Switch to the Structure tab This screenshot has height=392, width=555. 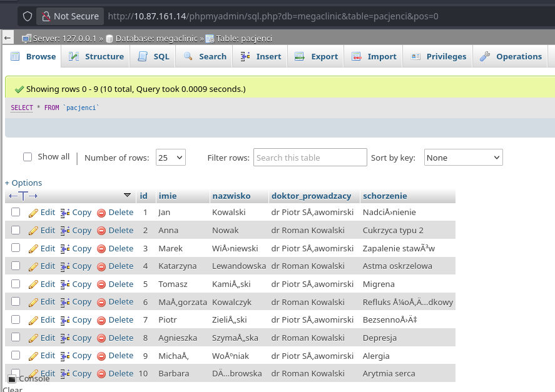(x=96, y=57)
